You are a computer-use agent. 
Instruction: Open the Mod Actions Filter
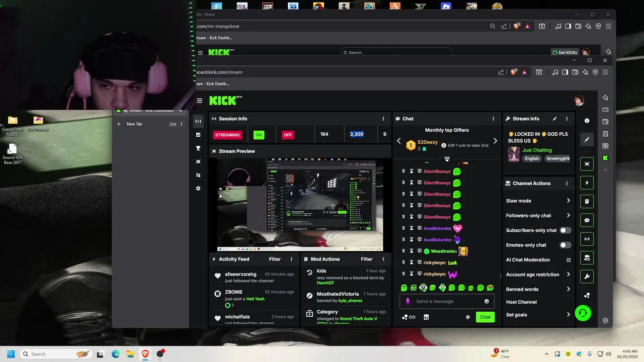pos(367,259)
